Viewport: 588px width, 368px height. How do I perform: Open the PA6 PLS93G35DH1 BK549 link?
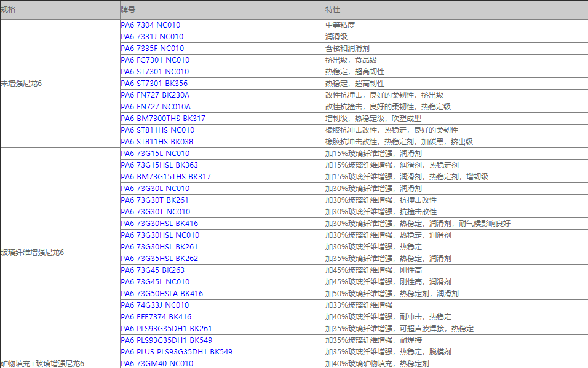point(166,340)
